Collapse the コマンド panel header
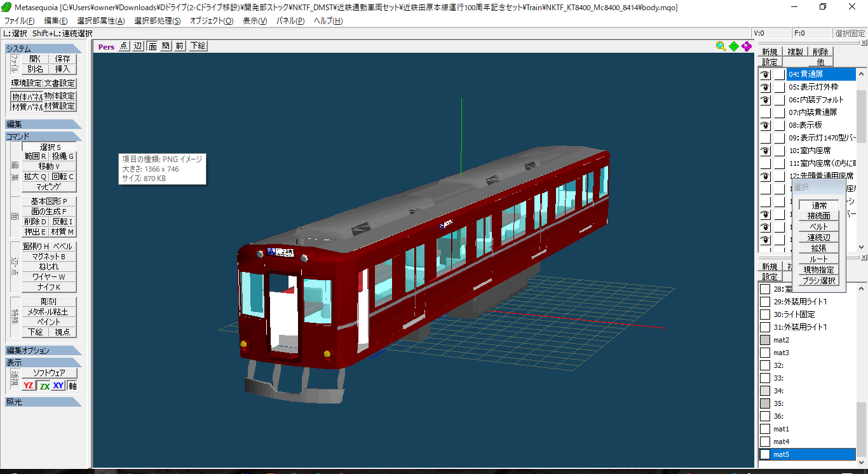This screenshot has height=474, width=868. click(x=43, y=137)
